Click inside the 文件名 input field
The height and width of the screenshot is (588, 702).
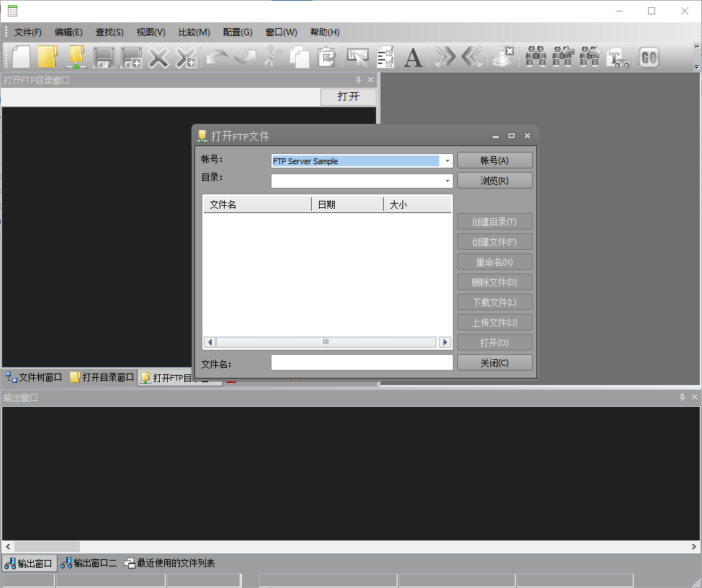[x=360, y=363]
